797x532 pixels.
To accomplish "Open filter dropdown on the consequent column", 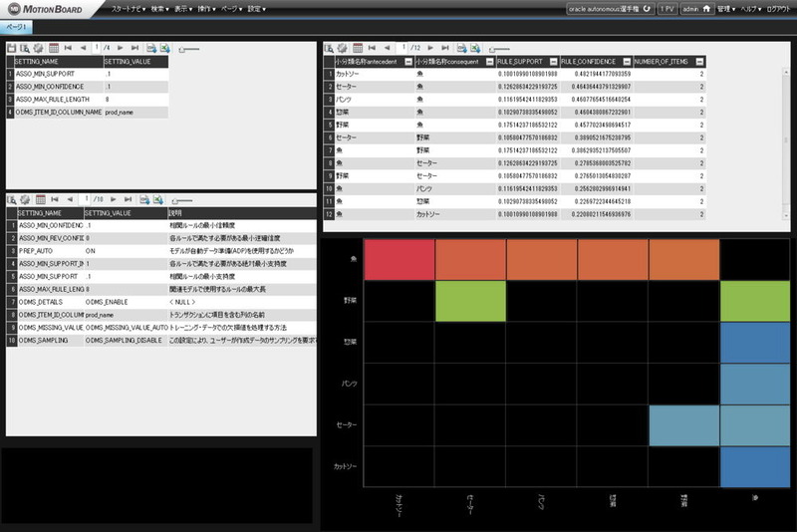I will (x=490, y=62).
